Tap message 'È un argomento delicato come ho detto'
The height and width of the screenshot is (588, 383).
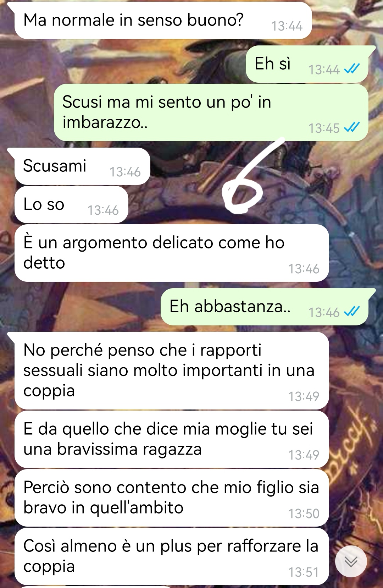pyautogui.click(x=172, y=253)
